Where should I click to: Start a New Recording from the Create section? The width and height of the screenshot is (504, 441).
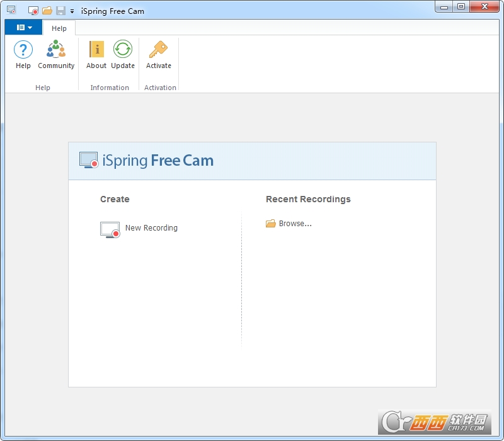click(x=151, y=228)
